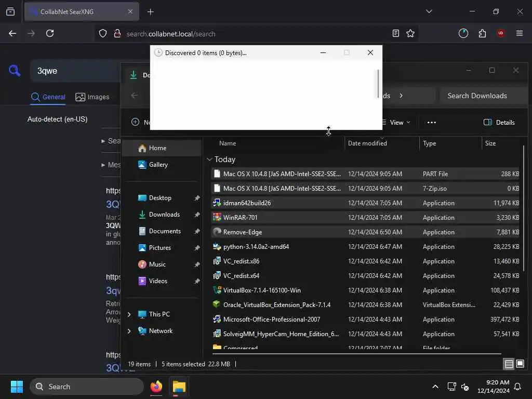Image resolution: width=532 pixels, height=399 pixels.
Task: Click the Explorer file list vertical scrollbar
Action: [524, 208]
